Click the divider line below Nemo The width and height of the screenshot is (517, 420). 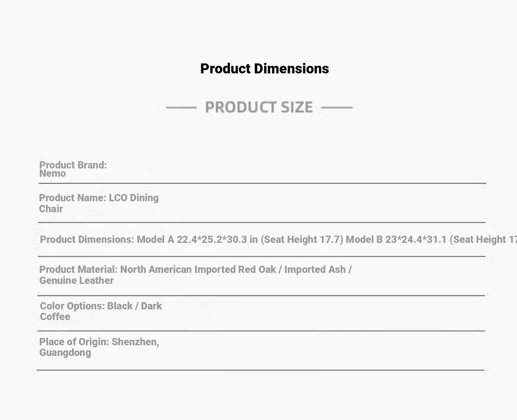[262, 183]
